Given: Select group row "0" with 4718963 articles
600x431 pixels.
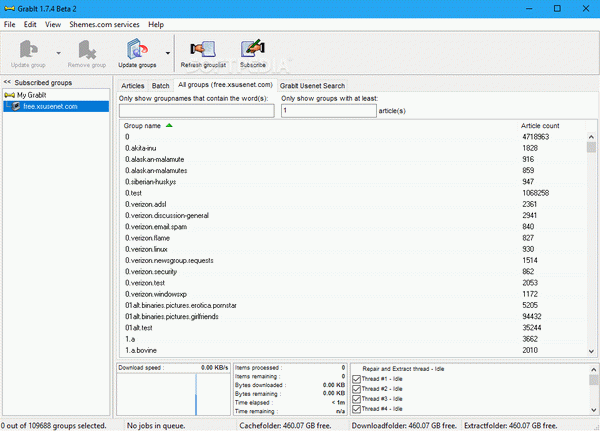Looking at the screenshot, I should tap(353, 137).
